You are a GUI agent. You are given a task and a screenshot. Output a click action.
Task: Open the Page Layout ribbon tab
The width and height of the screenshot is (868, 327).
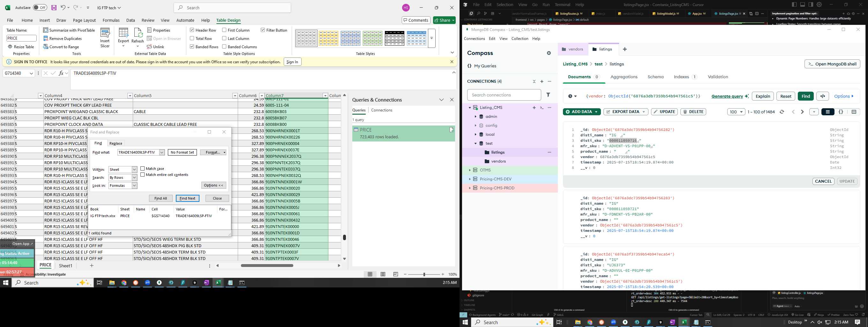(84, 20)
